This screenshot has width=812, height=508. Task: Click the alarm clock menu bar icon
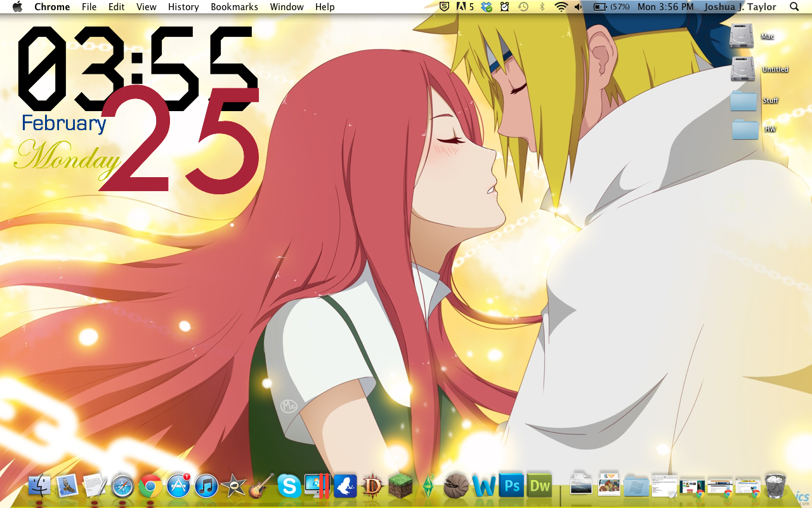505,7
